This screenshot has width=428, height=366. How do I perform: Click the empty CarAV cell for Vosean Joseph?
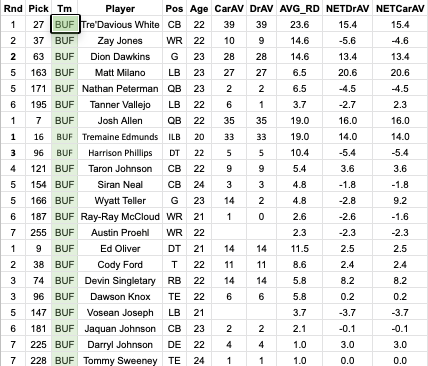click(229, 313)
